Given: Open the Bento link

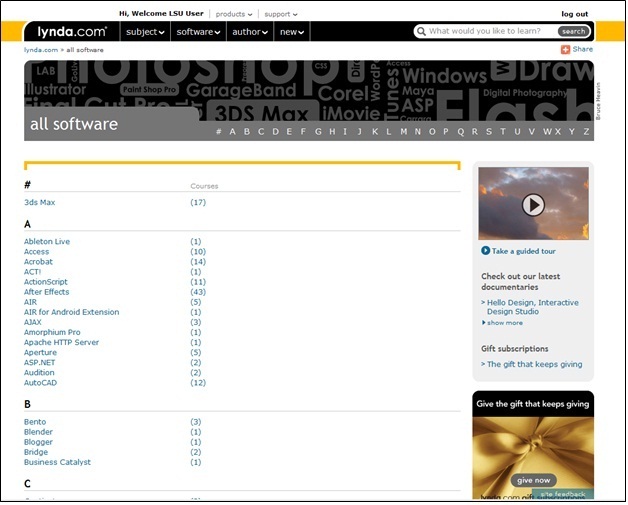Looking at the screenshot, I should (x=35, y=422).
